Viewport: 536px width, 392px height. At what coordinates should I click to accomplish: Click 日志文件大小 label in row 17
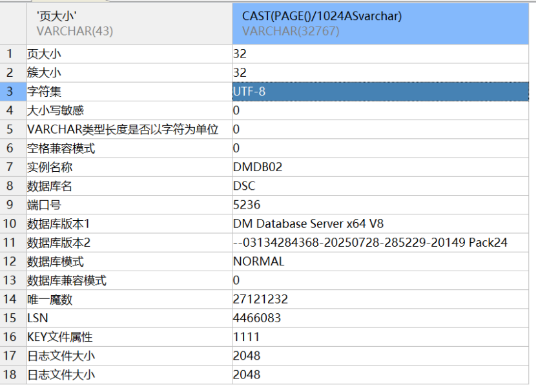[x=130, y=356]
